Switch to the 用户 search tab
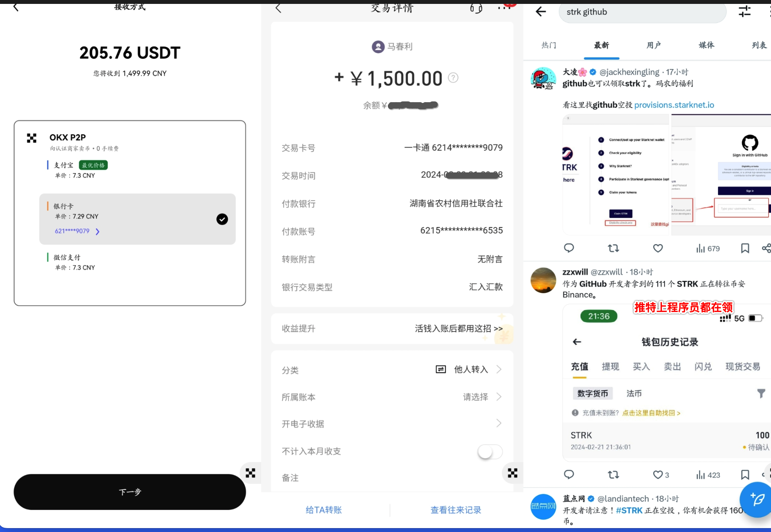771x532 pixels. coord(654,45)
